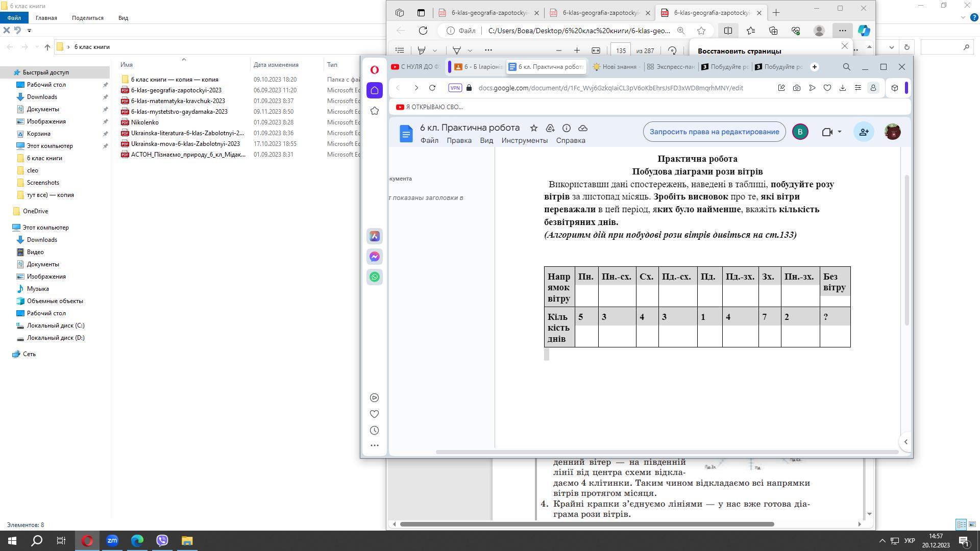Click the fit-to-width icon in PDF toolbar

596,51
